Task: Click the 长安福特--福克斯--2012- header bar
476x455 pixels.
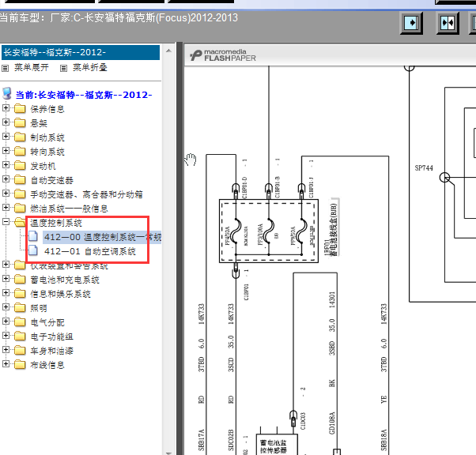Action: tap(81, 52)
